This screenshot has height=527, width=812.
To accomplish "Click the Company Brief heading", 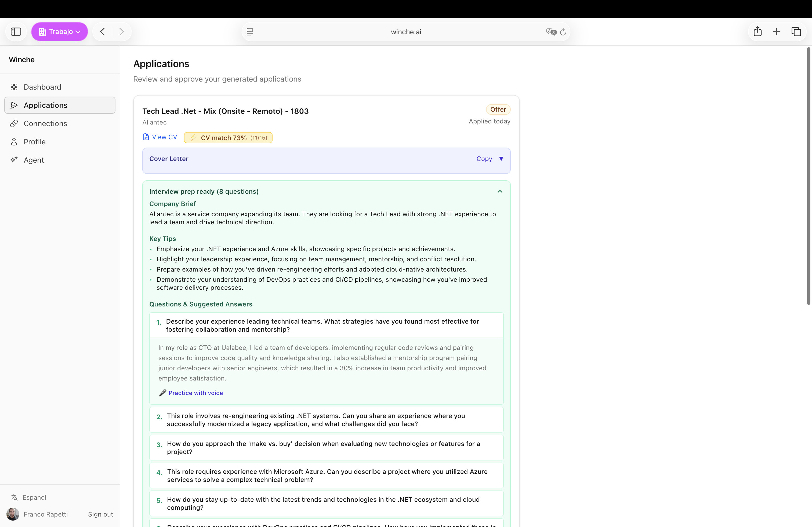I will [173, 204].
